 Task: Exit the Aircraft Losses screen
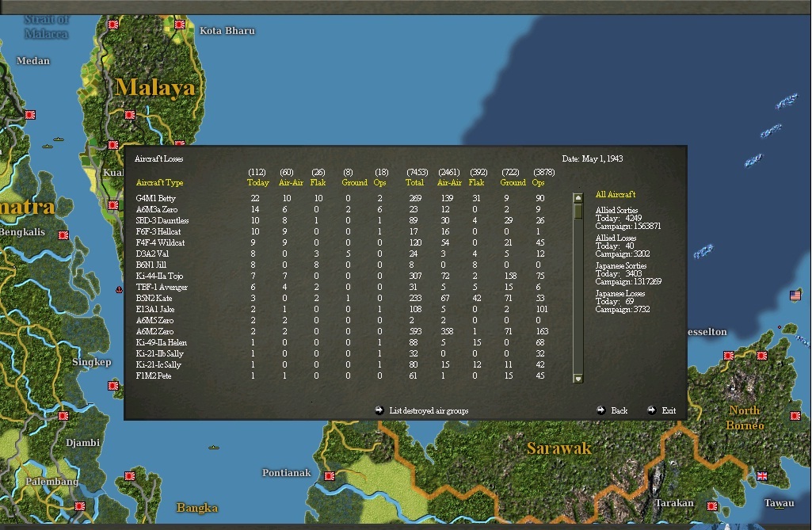click(669, 410)
